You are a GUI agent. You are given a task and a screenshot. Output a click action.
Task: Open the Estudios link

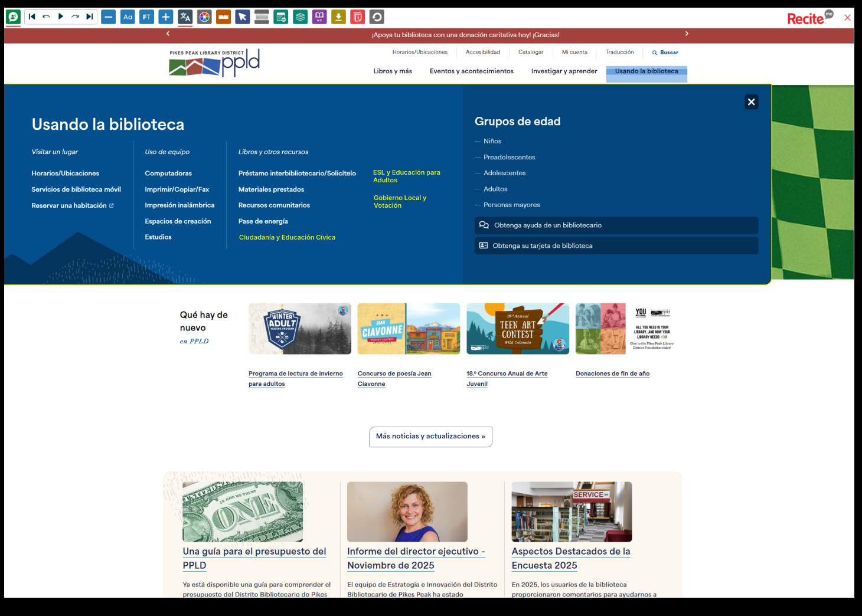pos(158,237)
